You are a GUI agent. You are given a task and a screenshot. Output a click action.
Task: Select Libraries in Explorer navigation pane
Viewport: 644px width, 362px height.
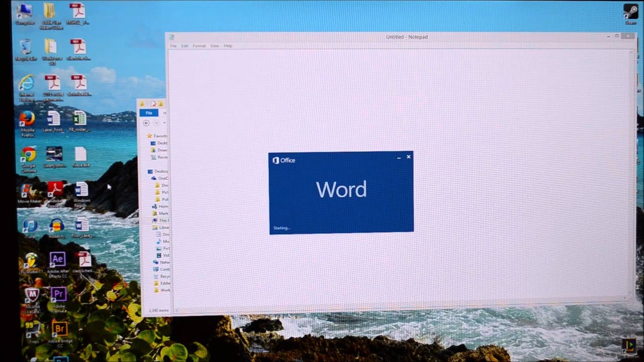[x=161, y=227]
